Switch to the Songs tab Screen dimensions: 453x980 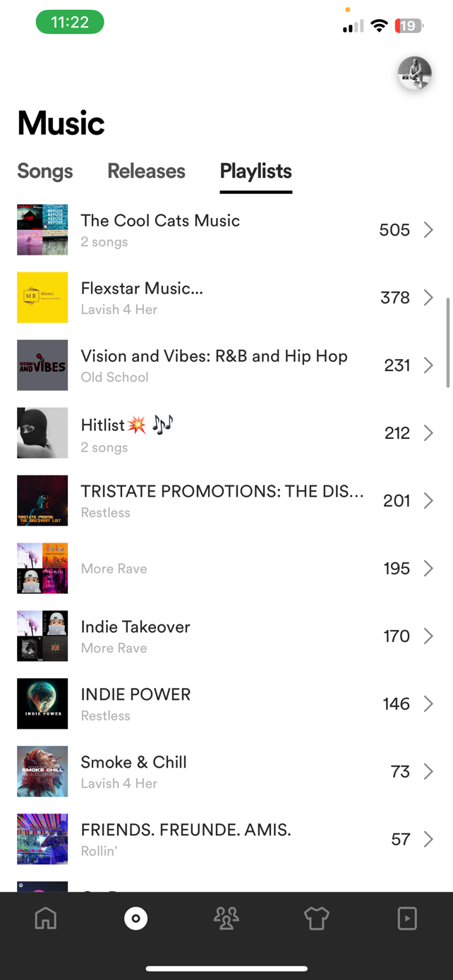45,171
